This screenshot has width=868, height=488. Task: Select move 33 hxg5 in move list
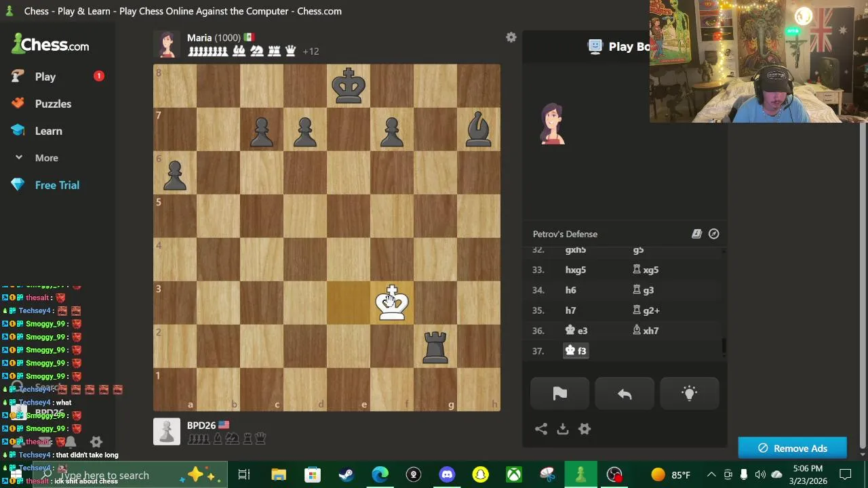[575, 270]
